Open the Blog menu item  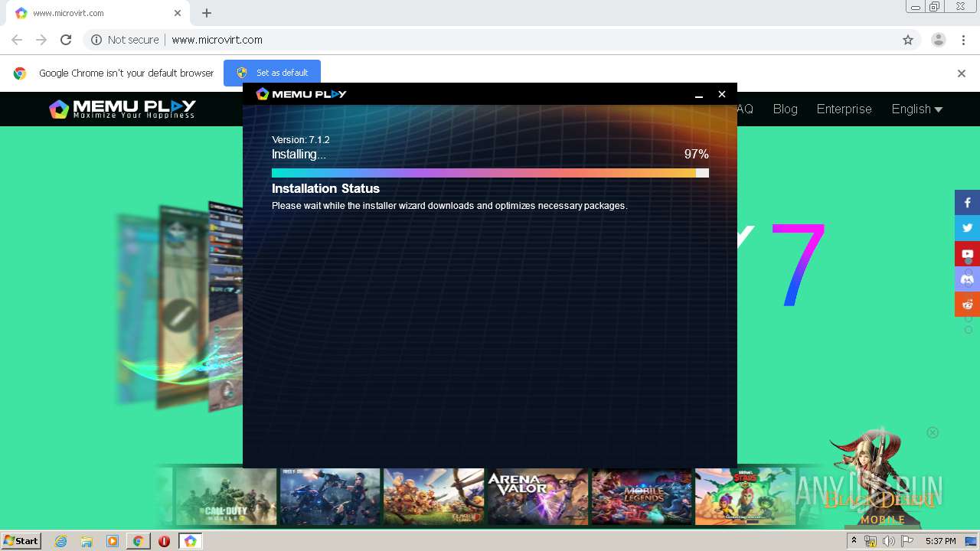pos(785,109)
